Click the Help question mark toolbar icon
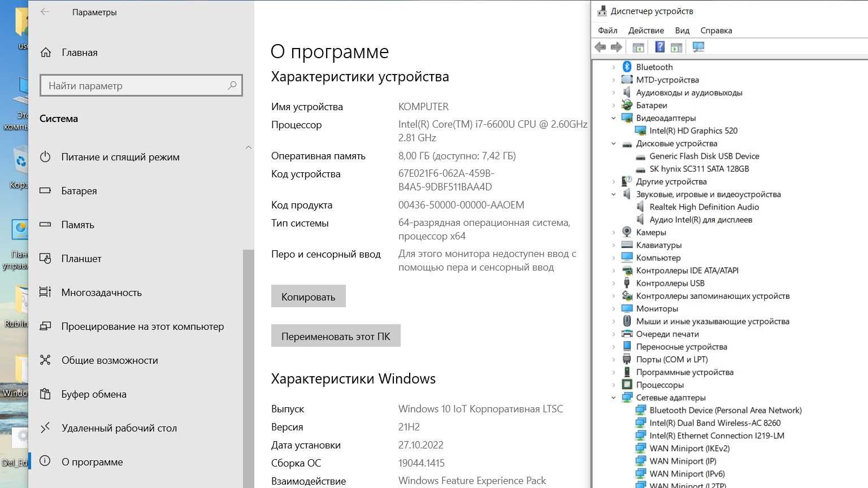The width and height of the screenshot is (868, 488). [659, 47]
